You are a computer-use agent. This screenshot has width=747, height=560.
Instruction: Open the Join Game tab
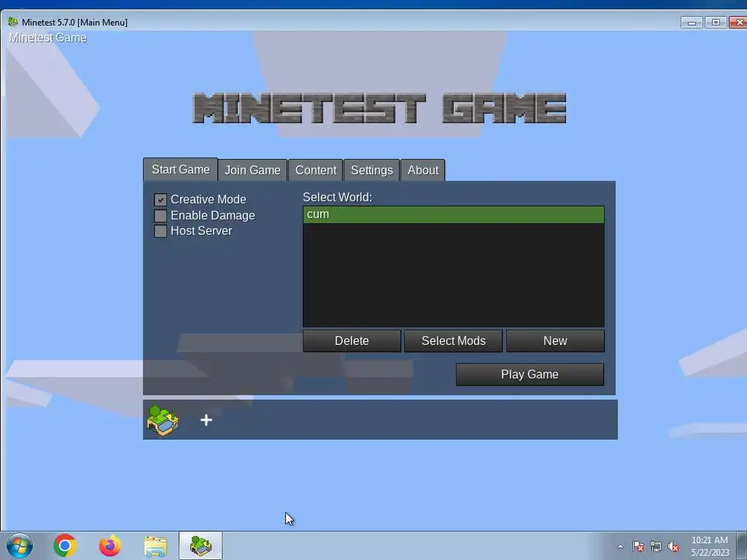(252, 170)
